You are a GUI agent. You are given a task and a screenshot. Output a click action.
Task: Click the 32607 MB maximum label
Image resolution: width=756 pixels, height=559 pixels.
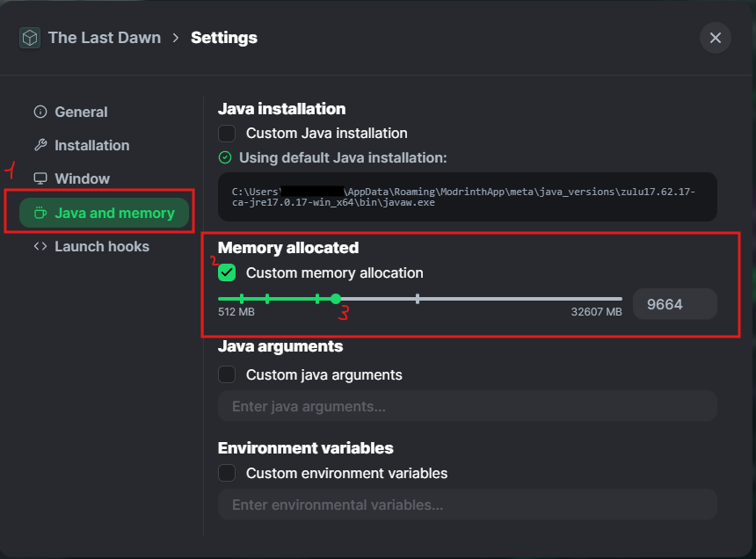tap(596, 312)
